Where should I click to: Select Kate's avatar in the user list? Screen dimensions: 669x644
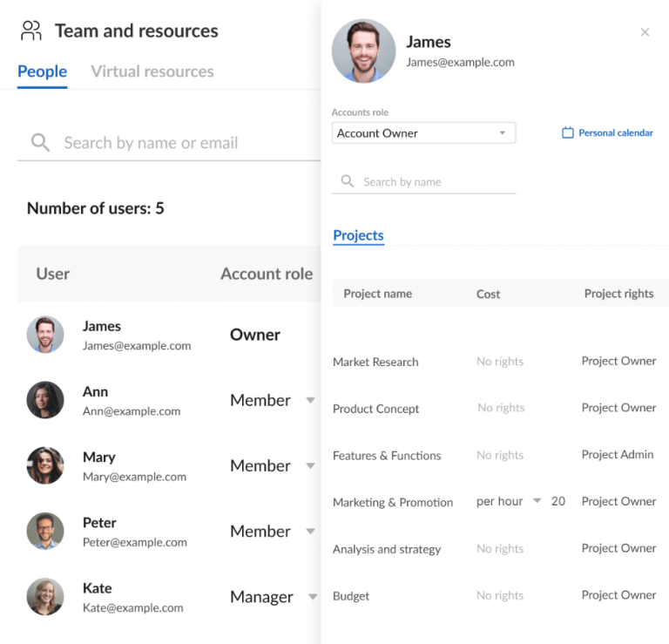pyautogui.click(x=45, y=597)
